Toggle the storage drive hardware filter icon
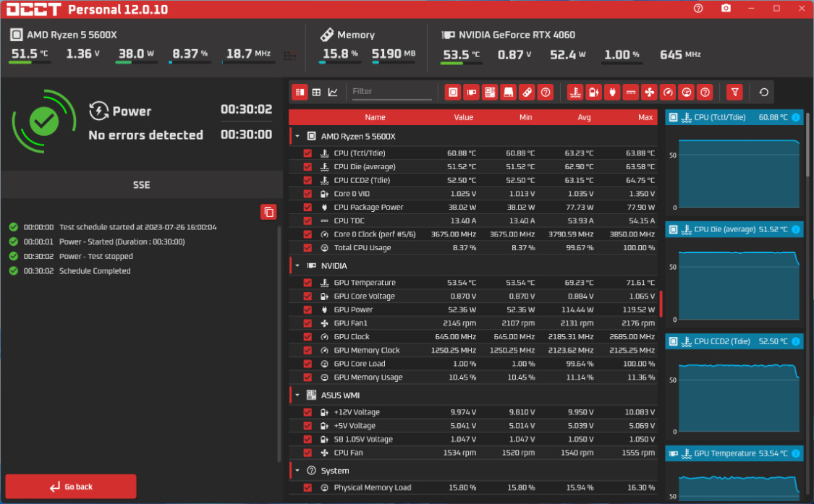This screenshot has height=504, width=814. coord(508,93)
